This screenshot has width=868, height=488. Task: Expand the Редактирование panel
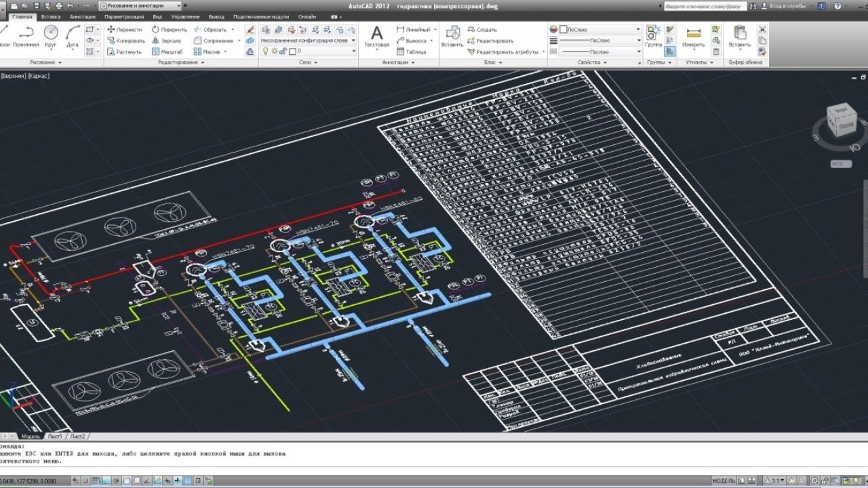click(182, 62)
